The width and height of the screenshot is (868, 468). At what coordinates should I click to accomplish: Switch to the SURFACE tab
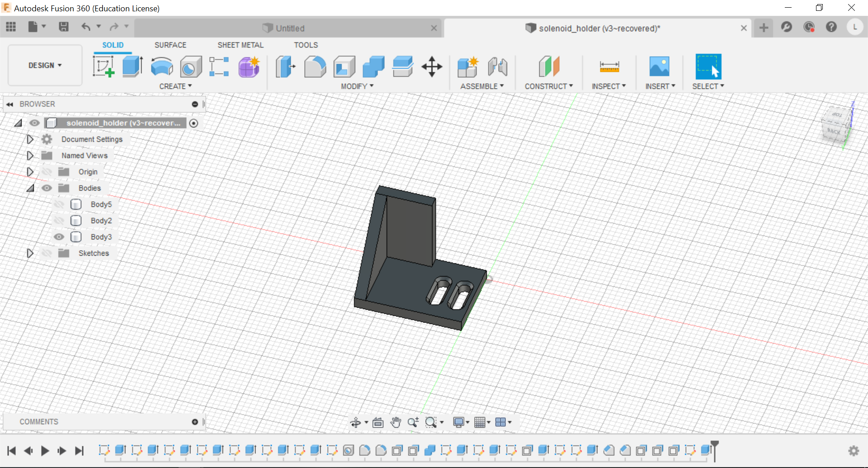point(170,45)
